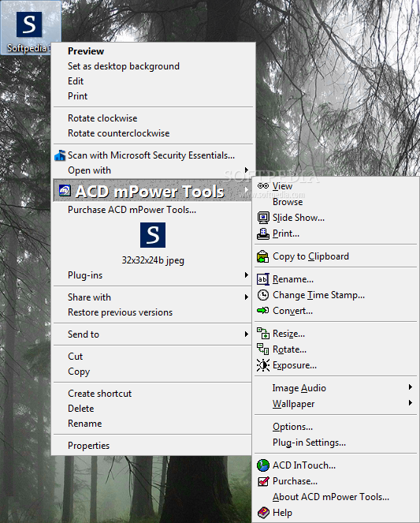
Task: Click the 32x32x24b jpeg info text
Action: click(153, 260)
